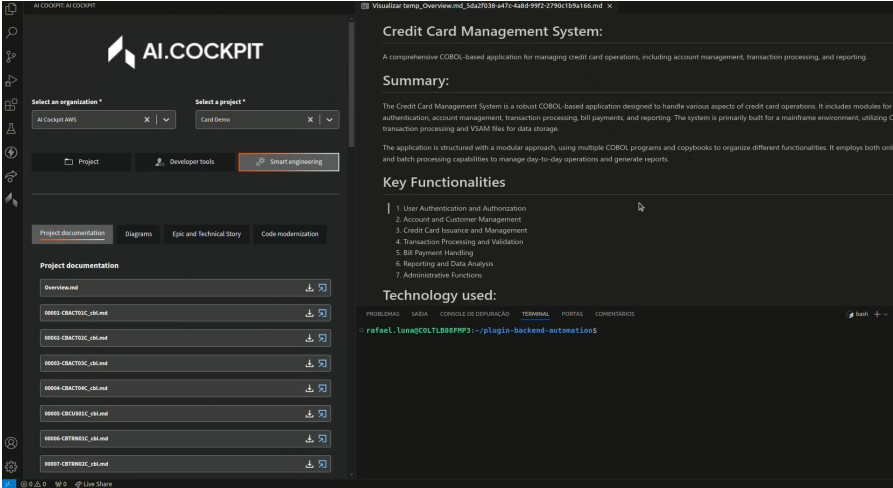Clear the selected organization AI Cockpit AWS
Viewport: 893px width, 488px height.
coord(147,119)
